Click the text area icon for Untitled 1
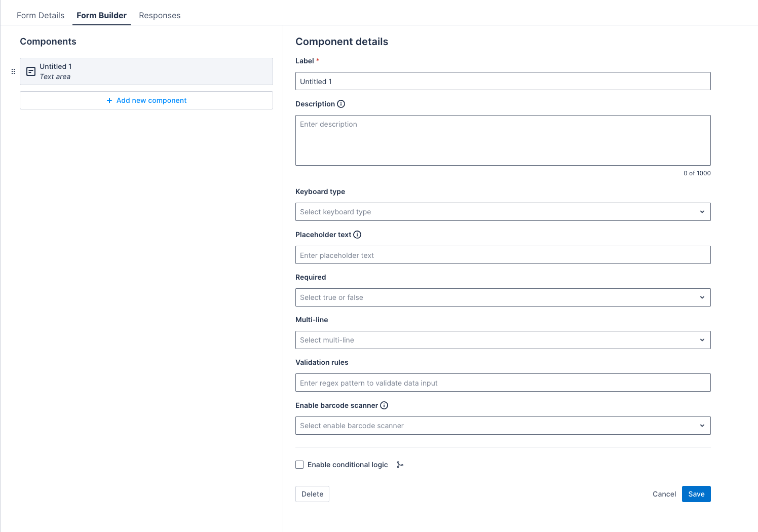The height and width of the screenshot is (532, 758). 31,71
